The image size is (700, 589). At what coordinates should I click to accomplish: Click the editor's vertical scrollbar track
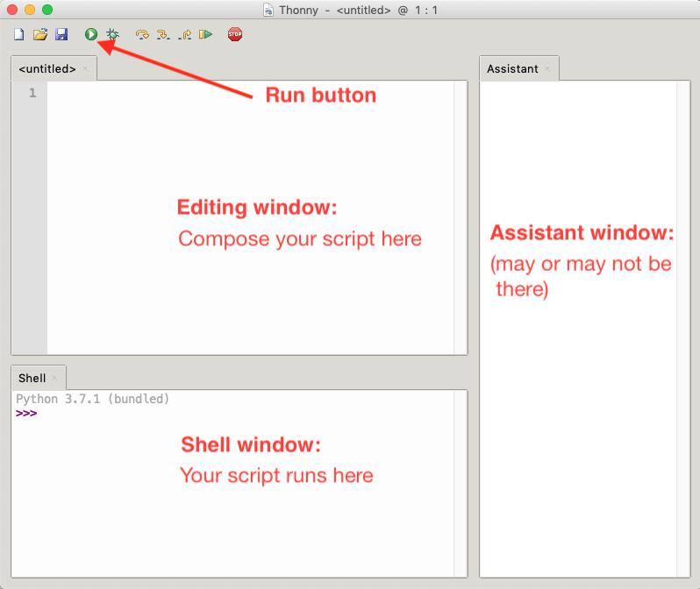tap(461, 217)
